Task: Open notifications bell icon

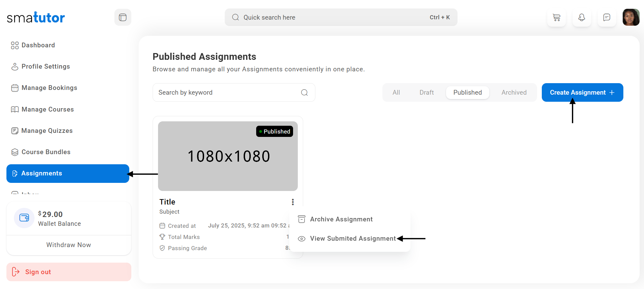Action: pos(581,18)
